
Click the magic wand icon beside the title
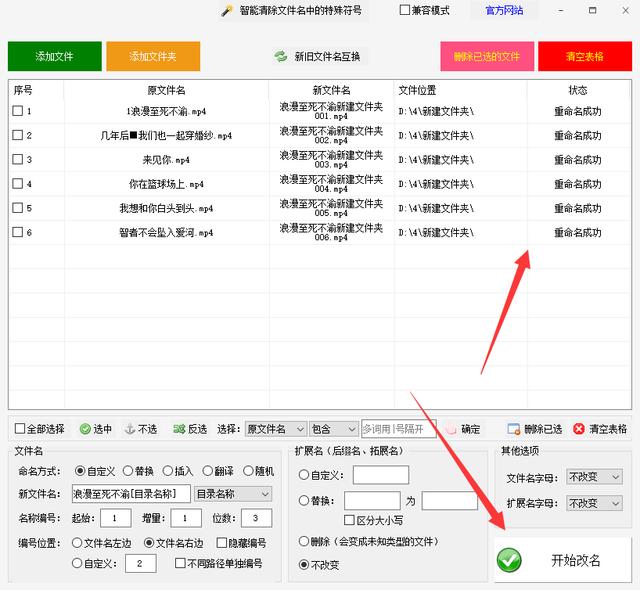point(227,10)
